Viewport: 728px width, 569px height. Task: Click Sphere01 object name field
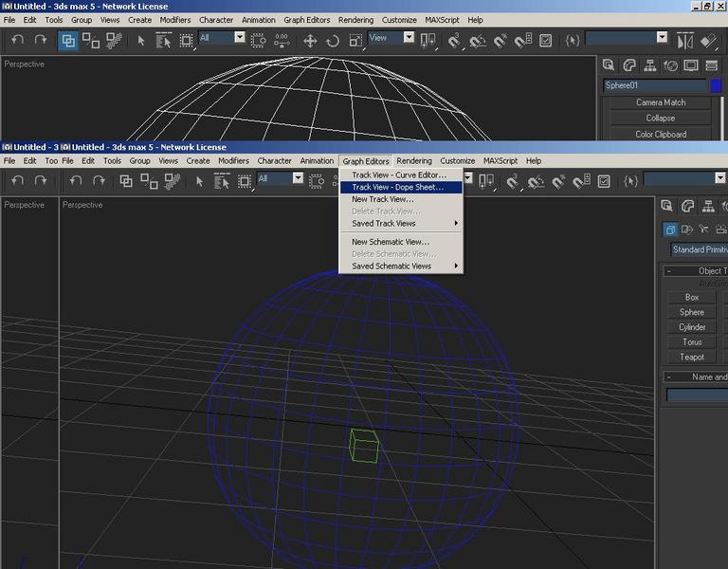(x=655, y=85)
